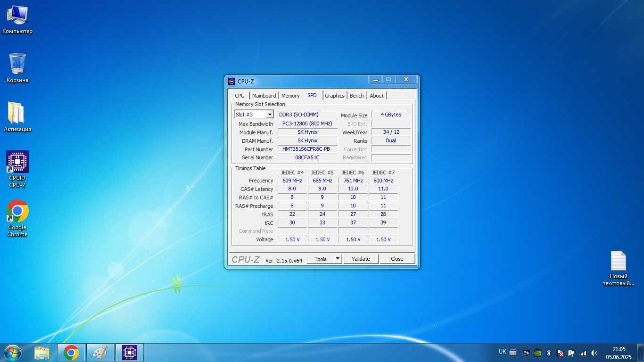Open the volume speaker tray icon
The image size is (644, 362).
click(x=594, y=353)
